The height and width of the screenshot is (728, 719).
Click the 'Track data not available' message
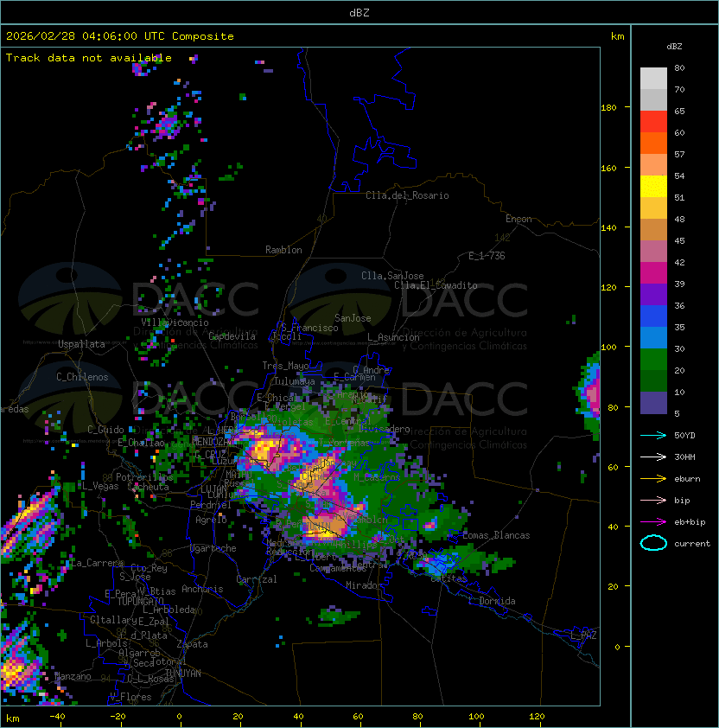click(x=89, y=58)
